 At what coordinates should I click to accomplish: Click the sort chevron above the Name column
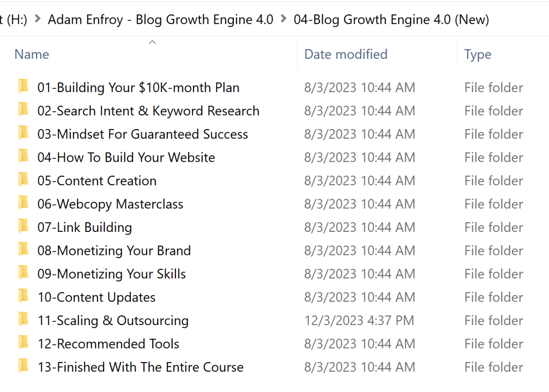pyautogui.click(x=152, y=41)
